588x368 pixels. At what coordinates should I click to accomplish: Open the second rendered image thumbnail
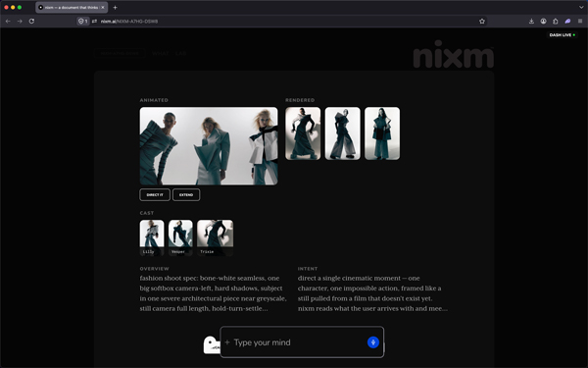pos(343,133)
